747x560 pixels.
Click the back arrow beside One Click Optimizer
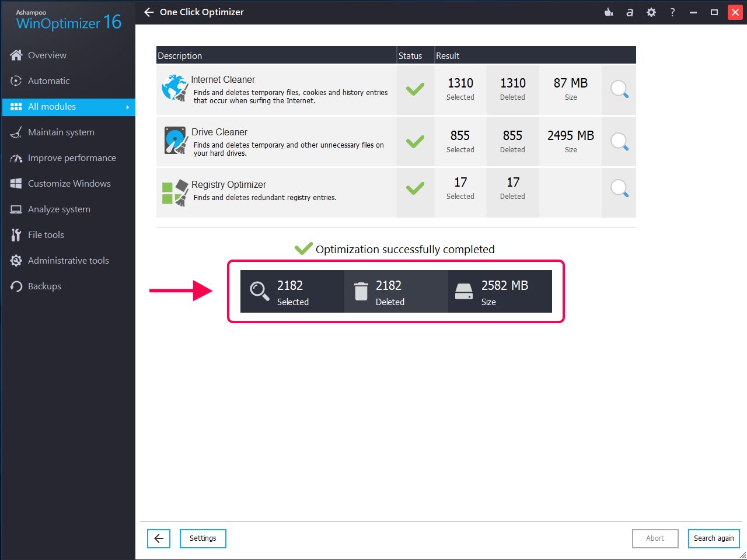pyautogui.click(x=149, y=12)
